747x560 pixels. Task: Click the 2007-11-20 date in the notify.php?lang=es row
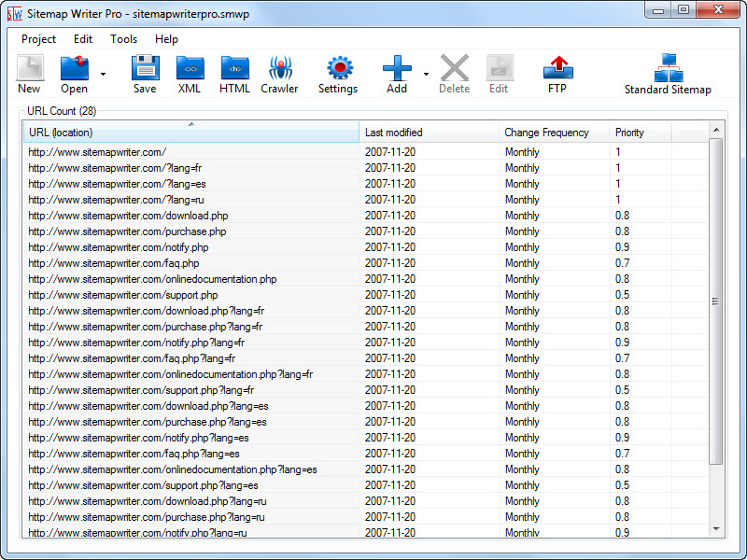tap(390, 438)
